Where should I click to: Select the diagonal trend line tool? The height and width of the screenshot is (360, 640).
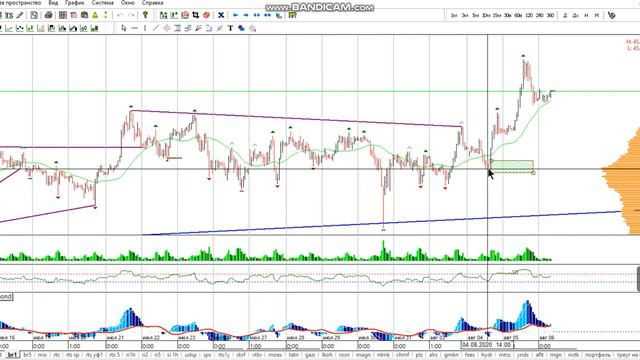point(156,28)
